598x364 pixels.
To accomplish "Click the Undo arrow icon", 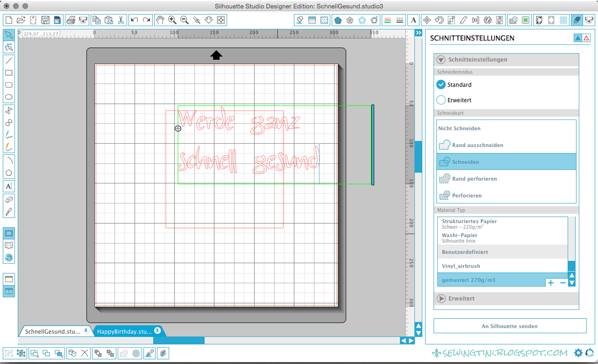I will (x=135, y=20).
